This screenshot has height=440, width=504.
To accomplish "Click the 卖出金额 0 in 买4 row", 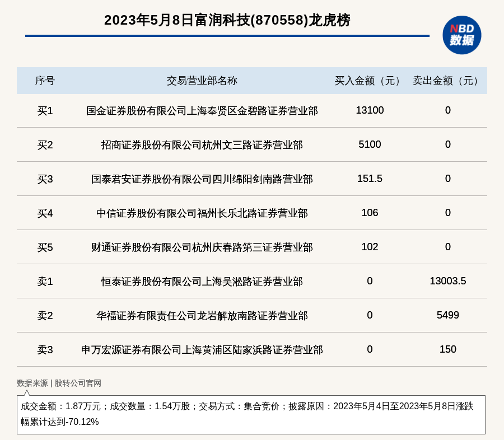I will pos(448,213).
